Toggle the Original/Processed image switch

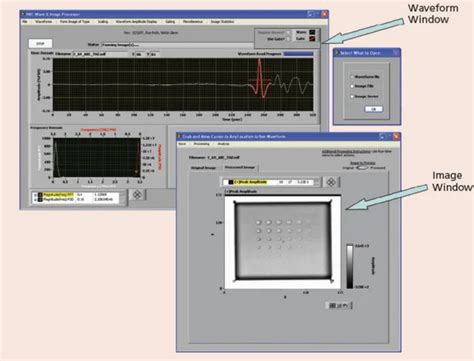[362, 168]
